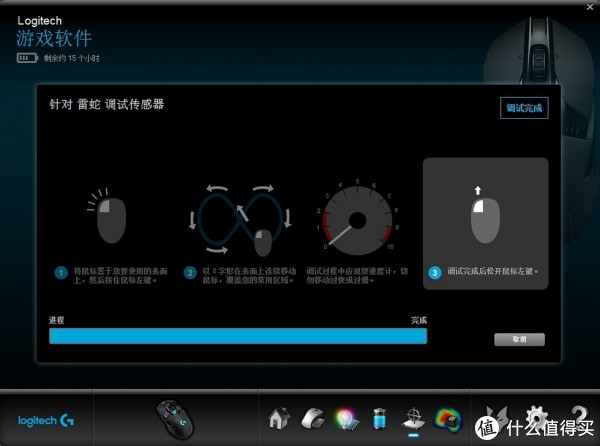Click the step 3 instruction text
This screenshot has width=600, height=446.
[493, 272]
